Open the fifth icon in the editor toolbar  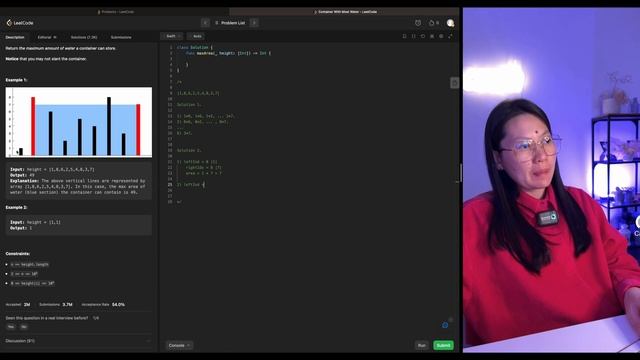click(441, 36)
